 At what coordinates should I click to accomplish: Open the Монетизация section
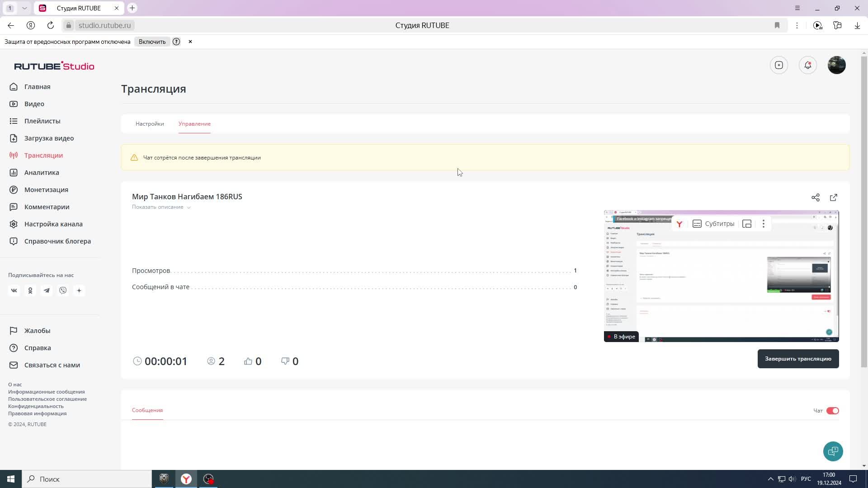(38, 190)
